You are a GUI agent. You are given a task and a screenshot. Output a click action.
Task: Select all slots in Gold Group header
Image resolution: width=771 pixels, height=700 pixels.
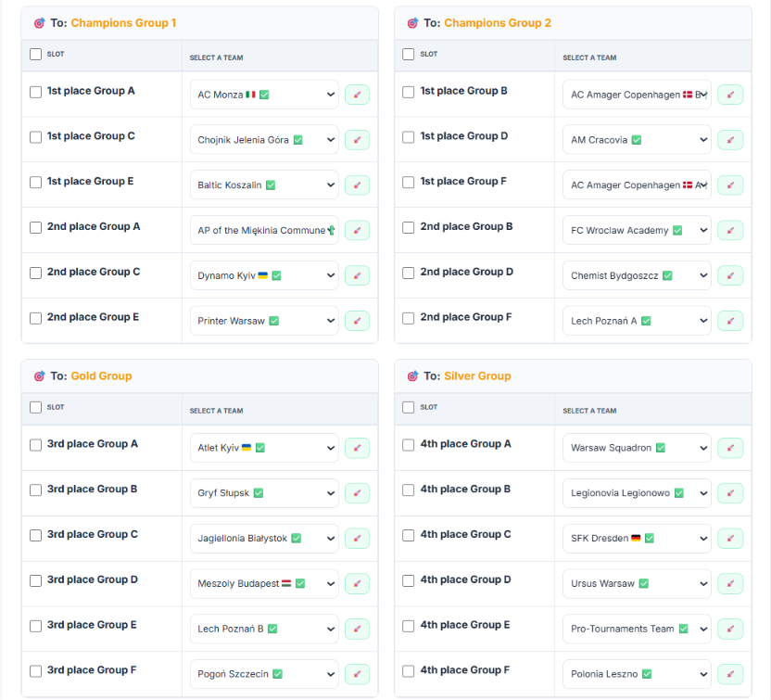tap(35, 407)
